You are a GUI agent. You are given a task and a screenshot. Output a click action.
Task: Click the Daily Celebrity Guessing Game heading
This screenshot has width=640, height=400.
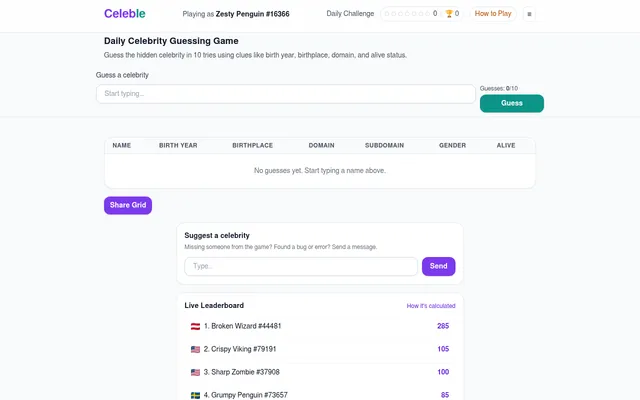coord(171,41)
